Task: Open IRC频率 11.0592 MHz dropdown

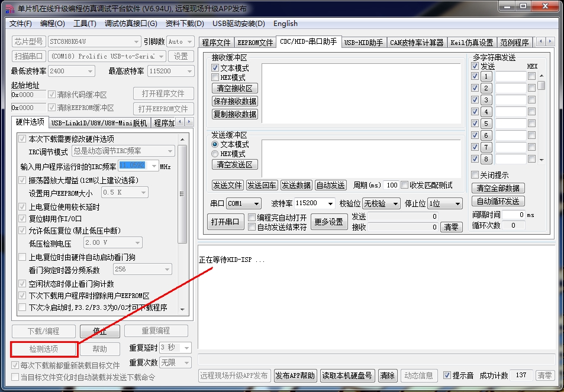Action: click(x=154, y=166)
